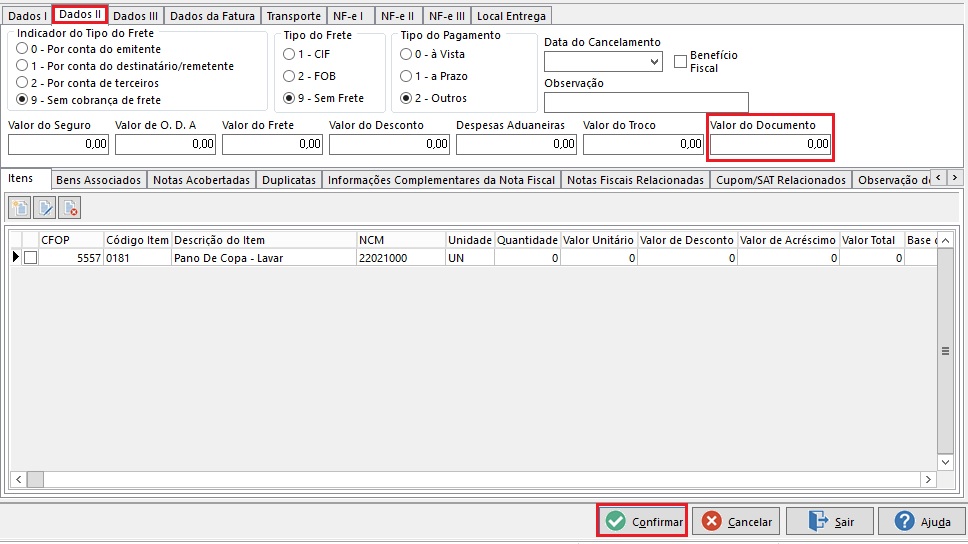Click the grid scroll down arrow
Viewport: 968px width, 544px height.
(x=945, y=462)
